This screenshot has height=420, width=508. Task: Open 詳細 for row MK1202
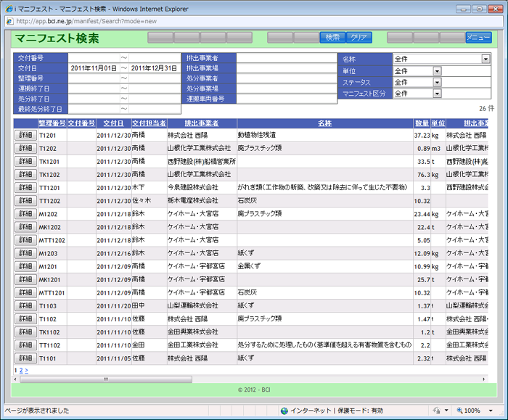[25, 227]
